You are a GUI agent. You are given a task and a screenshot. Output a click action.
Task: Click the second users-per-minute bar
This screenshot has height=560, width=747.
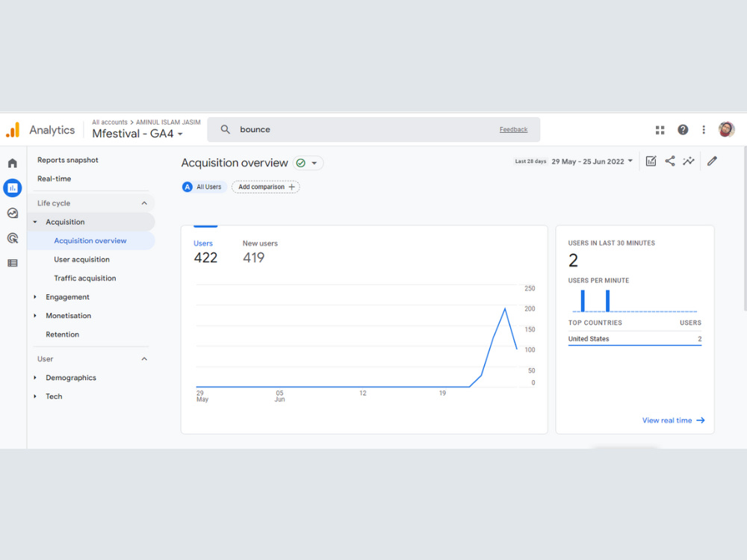pos(607,301)
